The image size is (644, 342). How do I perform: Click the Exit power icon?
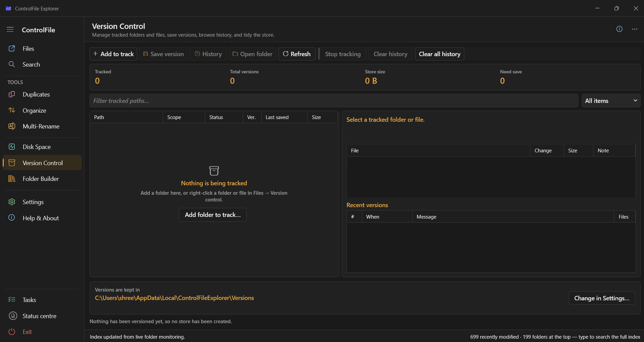pos(12,332)
